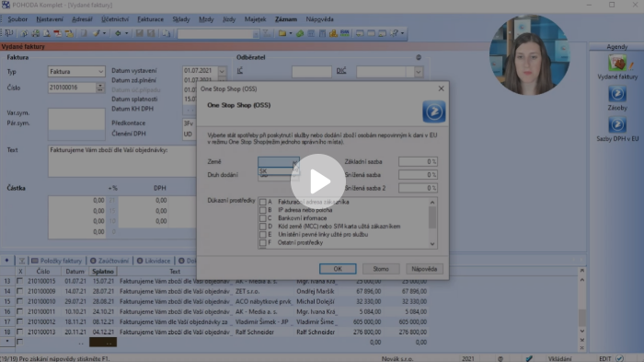Click the help question-mark toolbar icon

click(395, 33)
